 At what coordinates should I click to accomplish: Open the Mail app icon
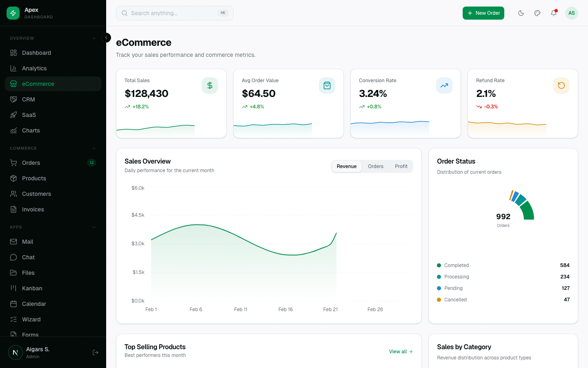point(13,241)
